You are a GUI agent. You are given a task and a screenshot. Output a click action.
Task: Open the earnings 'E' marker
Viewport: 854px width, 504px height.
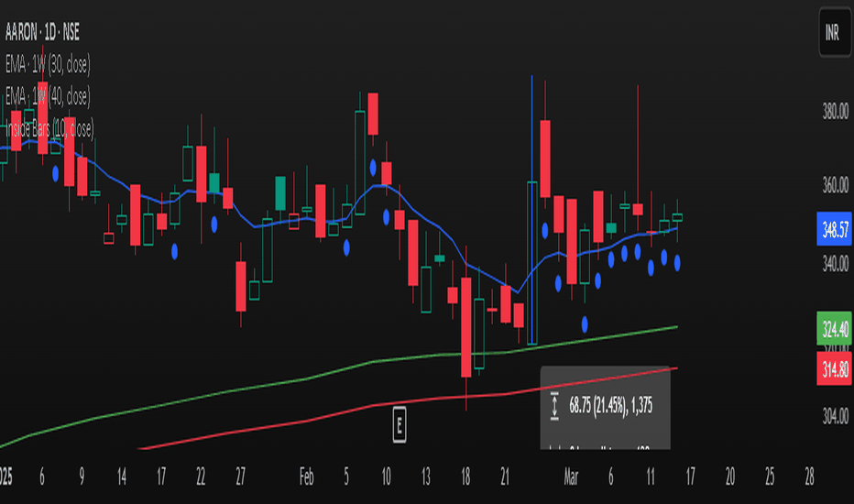400,424
